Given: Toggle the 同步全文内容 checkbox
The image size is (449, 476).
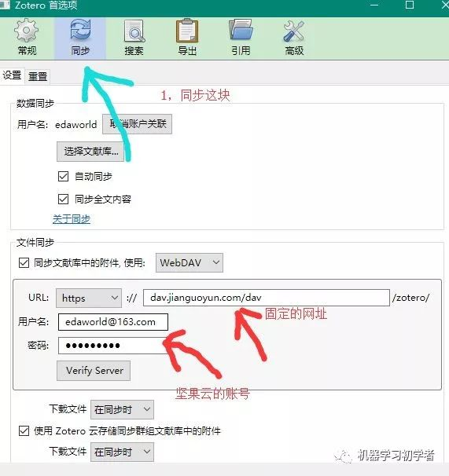Looking at the screenshot, I should point(63,200).
